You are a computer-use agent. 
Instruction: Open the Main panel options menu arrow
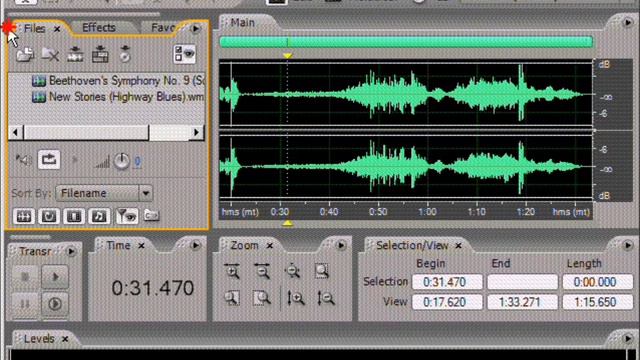point(628,23)
